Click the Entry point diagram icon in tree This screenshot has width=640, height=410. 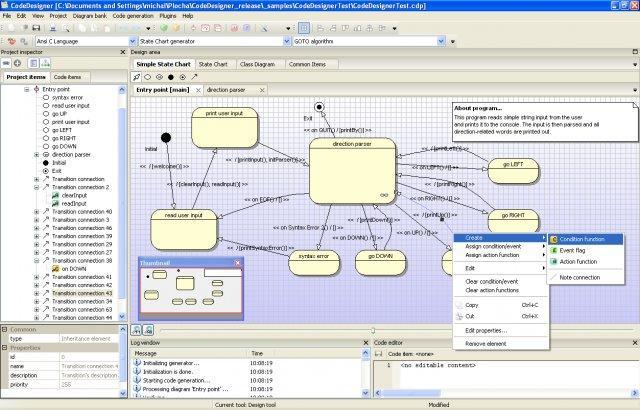pos(36,89)
